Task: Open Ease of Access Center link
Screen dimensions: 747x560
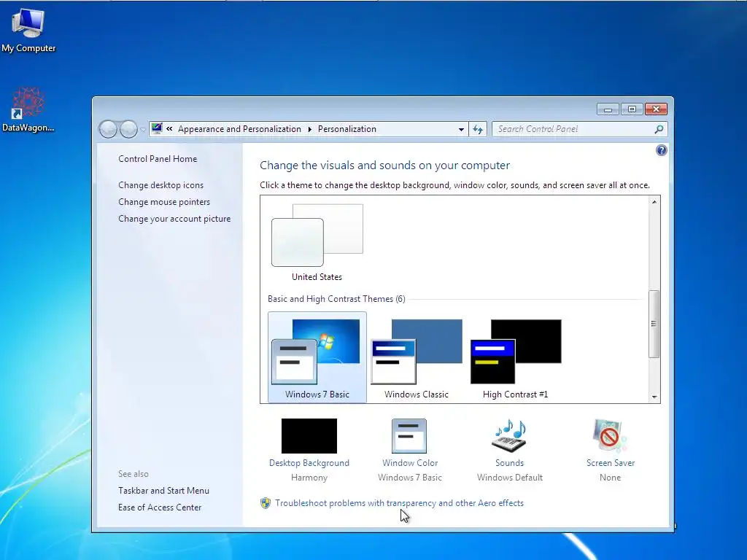Action: point(160,507)
